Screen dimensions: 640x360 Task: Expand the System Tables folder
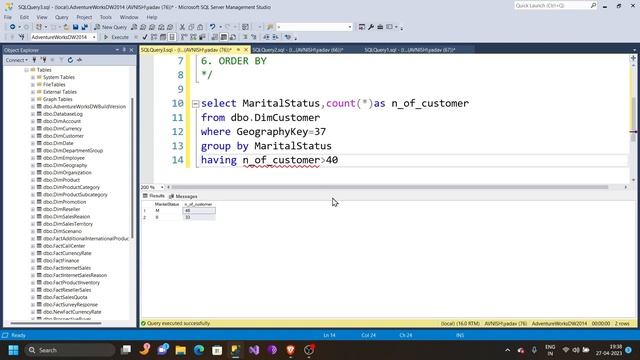pos(33,77)
